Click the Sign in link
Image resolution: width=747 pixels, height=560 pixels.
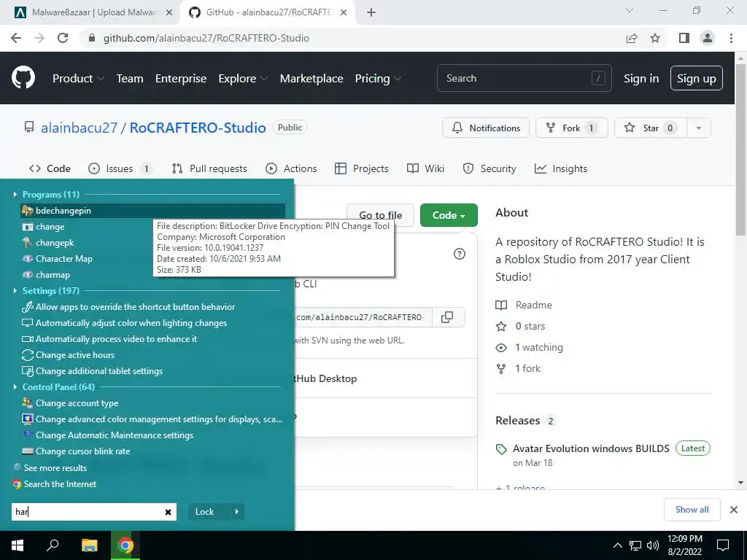coord(641,78)
